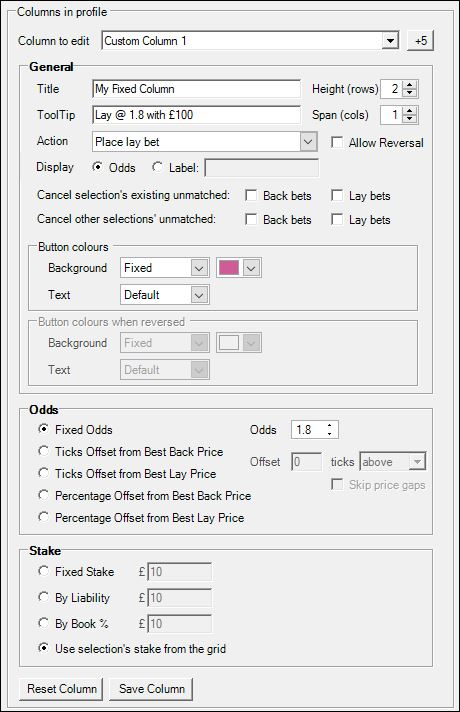Decrease Span cols with down spinner arrow
The width and height of the screenshot is (460, 712).
point(410,119)
